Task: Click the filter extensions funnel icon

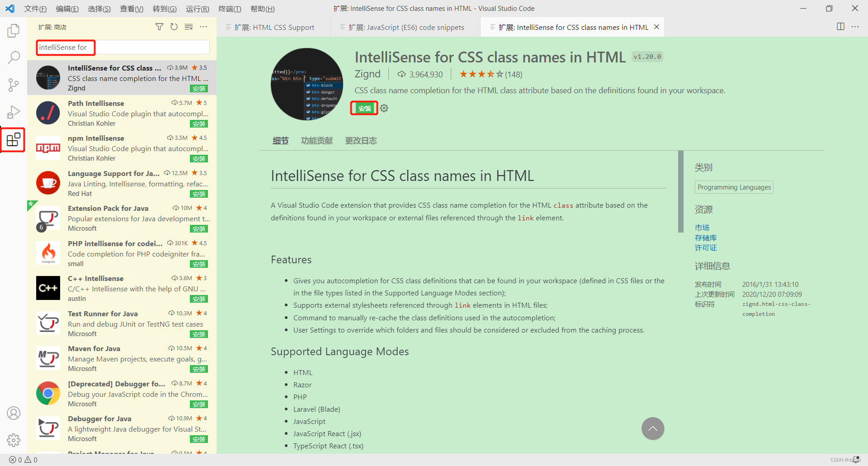Action: (x=159, y=27)
